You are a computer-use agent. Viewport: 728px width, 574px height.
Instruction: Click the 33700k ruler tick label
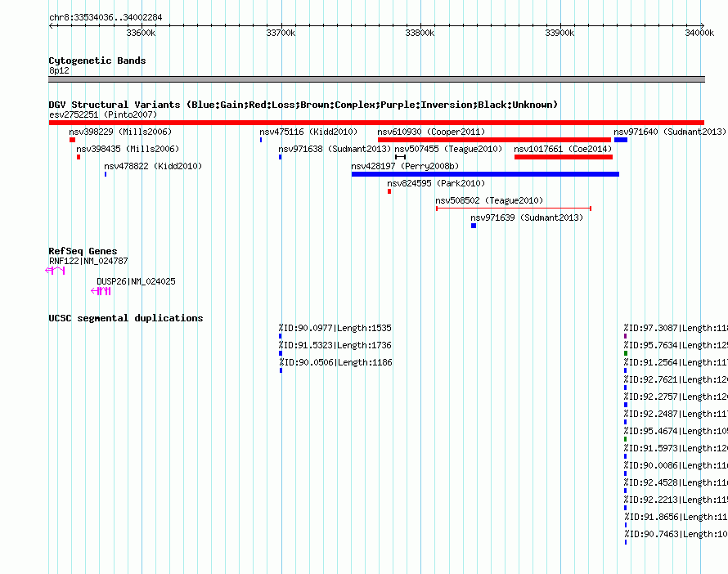[281, 33]
